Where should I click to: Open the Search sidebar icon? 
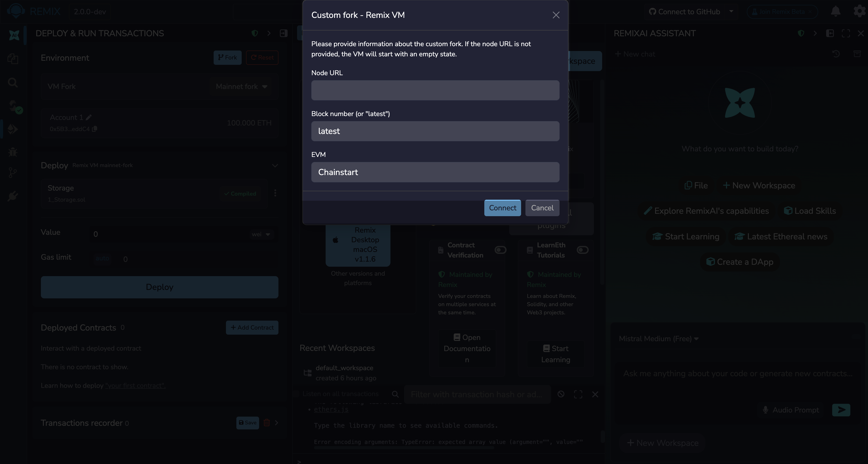click(13, 82)
